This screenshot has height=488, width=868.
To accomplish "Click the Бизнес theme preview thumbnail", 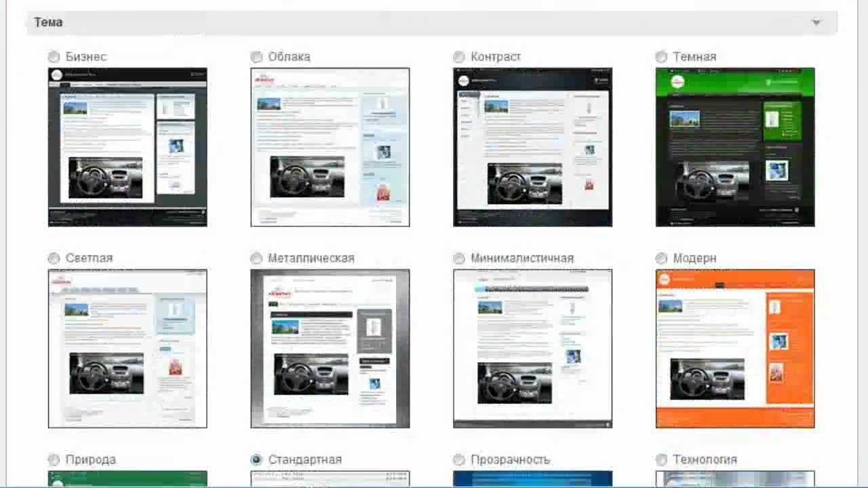I will 127,147.
